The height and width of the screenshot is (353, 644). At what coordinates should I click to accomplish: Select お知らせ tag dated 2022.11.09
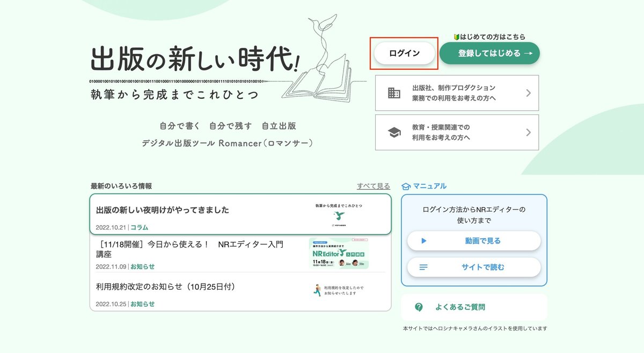pyautogui.click(x=142, y=266)
